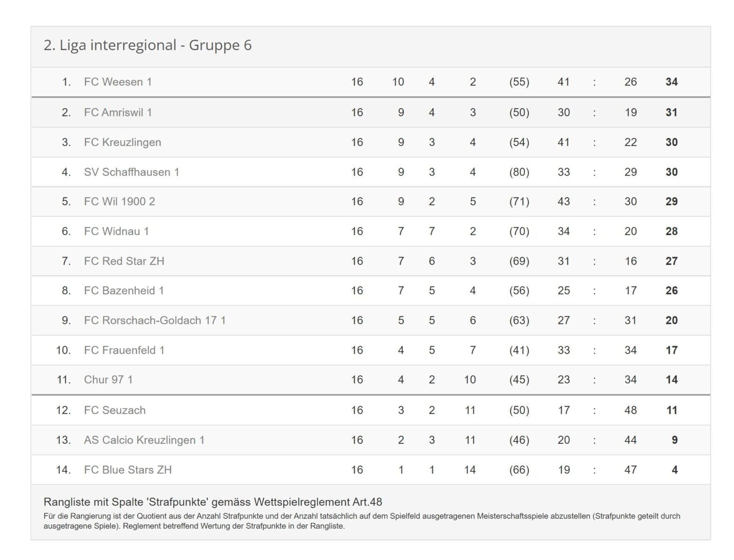Click FC Bazenheid 1 in the table
Image resolution: width=734 pixels, height=560 pixels.
124,291
